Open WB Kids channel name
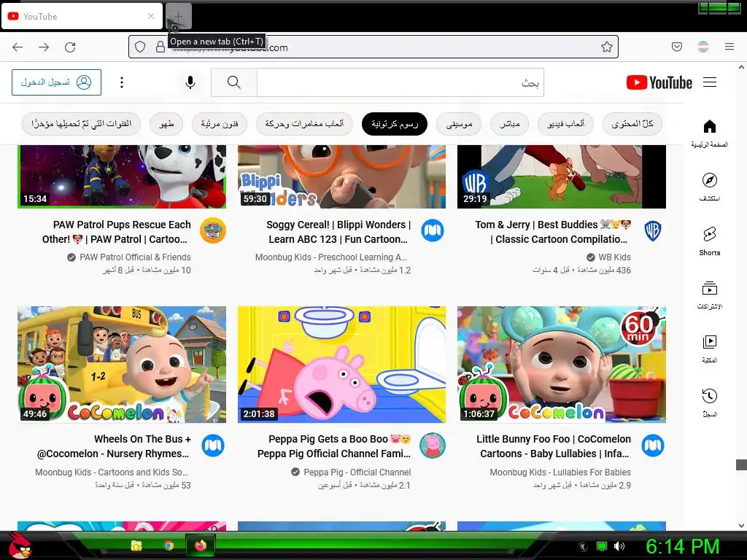The width and height of the screenshot is (747, 560). tap(614, 257)
